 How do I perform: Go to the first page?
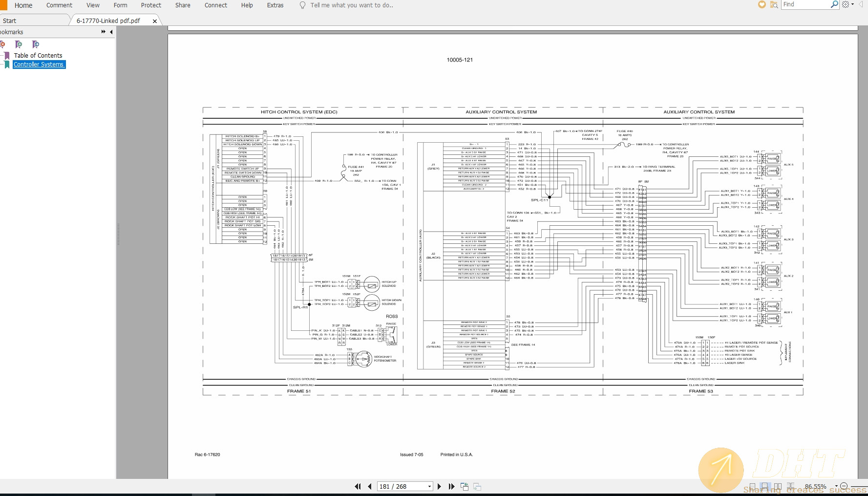(x=358, y=486)
